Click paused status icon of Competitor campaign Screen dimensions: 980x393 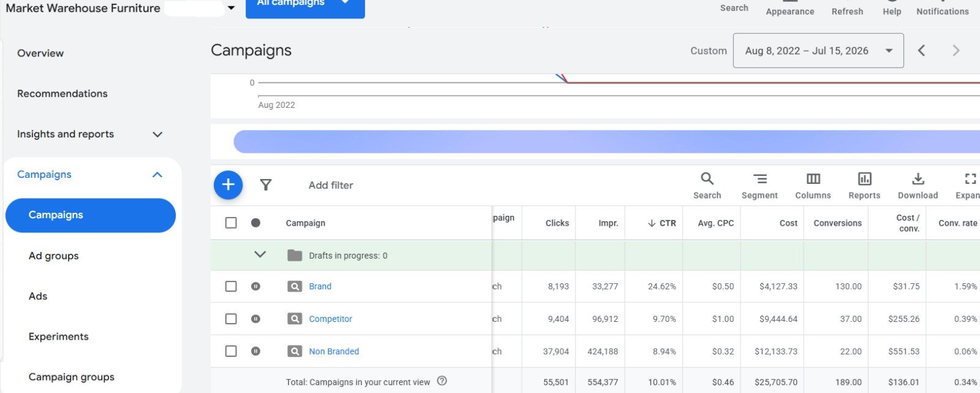pyautogui.click(x=255, y=319)
